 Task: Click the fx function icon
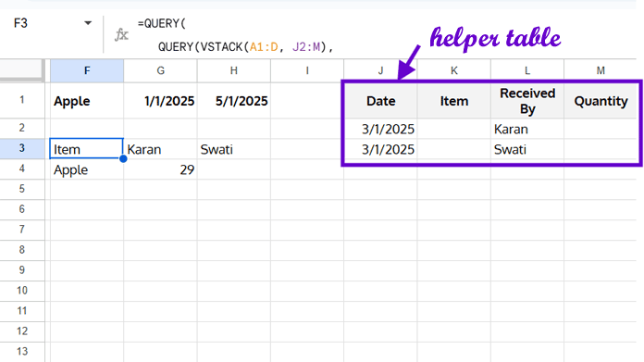[x=121, y=34]
